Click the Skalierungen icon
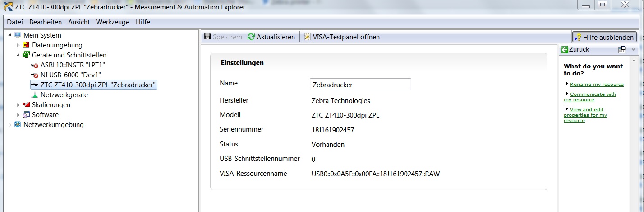The image size is (644, 212). pyautogui.click(x=26, y=105)
